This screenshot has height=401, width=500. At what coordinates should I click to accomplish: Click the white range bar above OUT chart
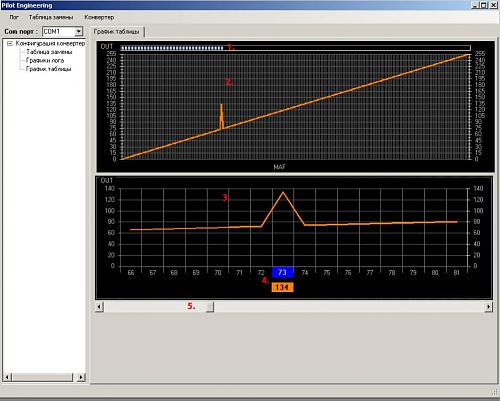click(295, 48)
